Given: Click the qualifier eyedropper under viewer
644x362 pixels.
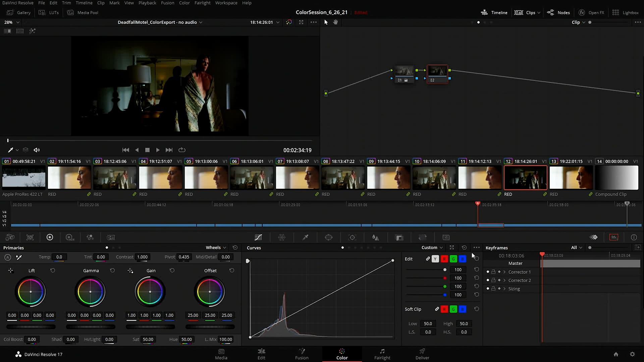Looking at the screenshot, I should [x=10, y=150].
